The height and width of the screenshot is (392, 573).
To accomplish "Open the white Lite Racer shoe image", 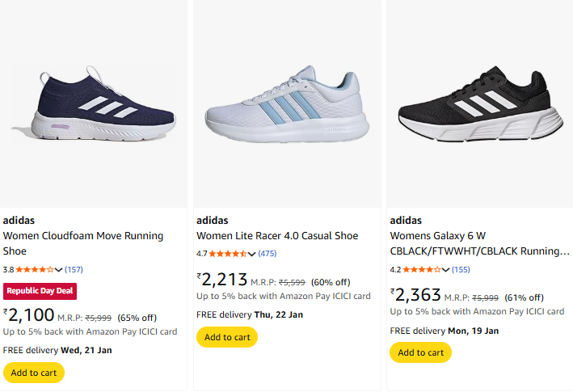I will (x=287, y=103).
